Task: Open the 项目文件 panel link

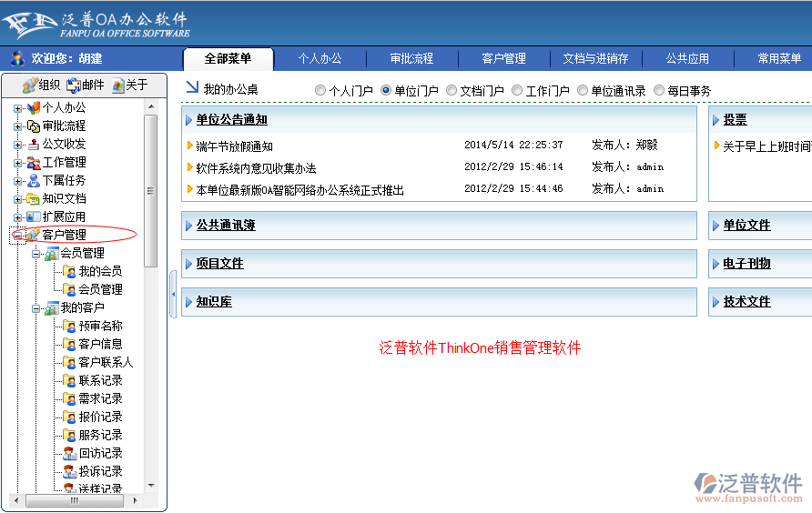Action: 219,264
